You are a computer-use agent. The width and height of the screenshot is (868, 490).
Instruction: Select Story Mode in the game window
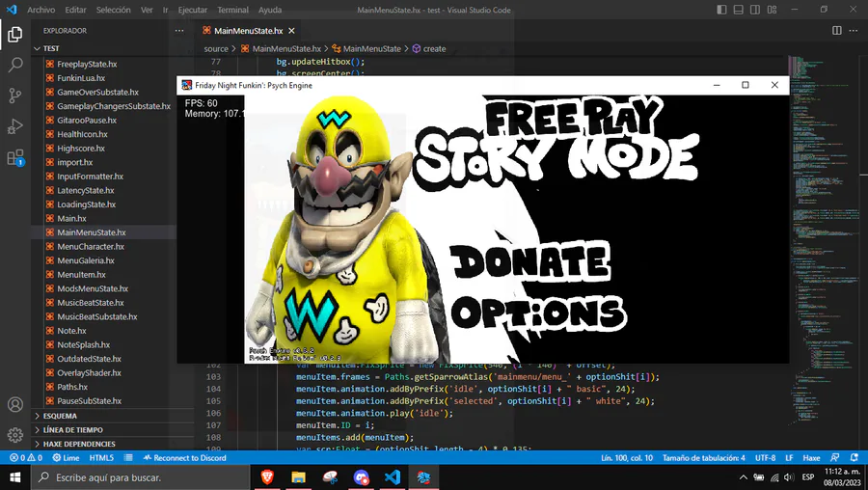tap(556, 159)
